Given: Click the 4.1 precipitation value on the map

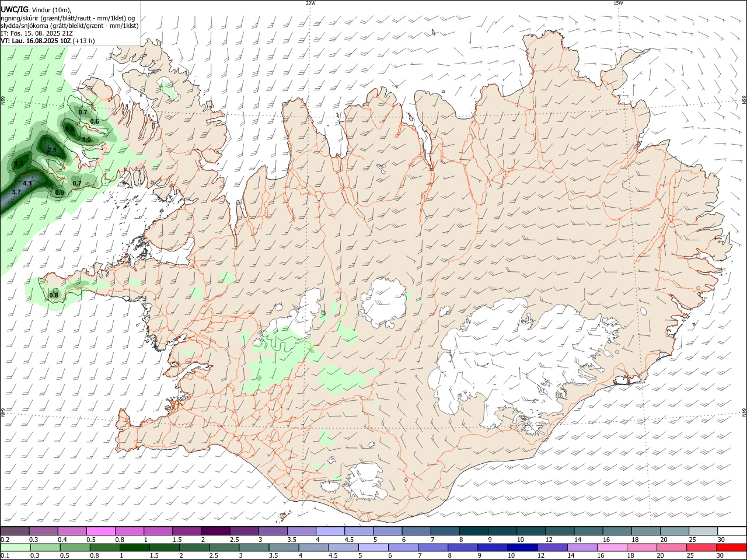Looking at the screenshot, I should tap(27, 184).
